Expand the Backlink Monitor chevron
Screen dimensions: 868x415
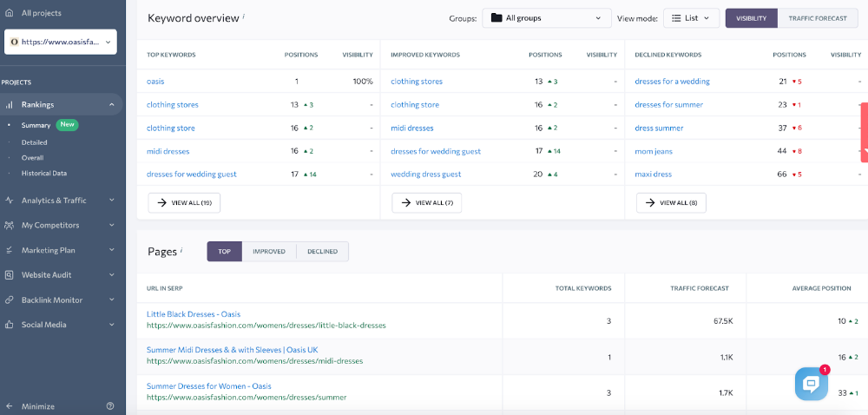[111, 300]
